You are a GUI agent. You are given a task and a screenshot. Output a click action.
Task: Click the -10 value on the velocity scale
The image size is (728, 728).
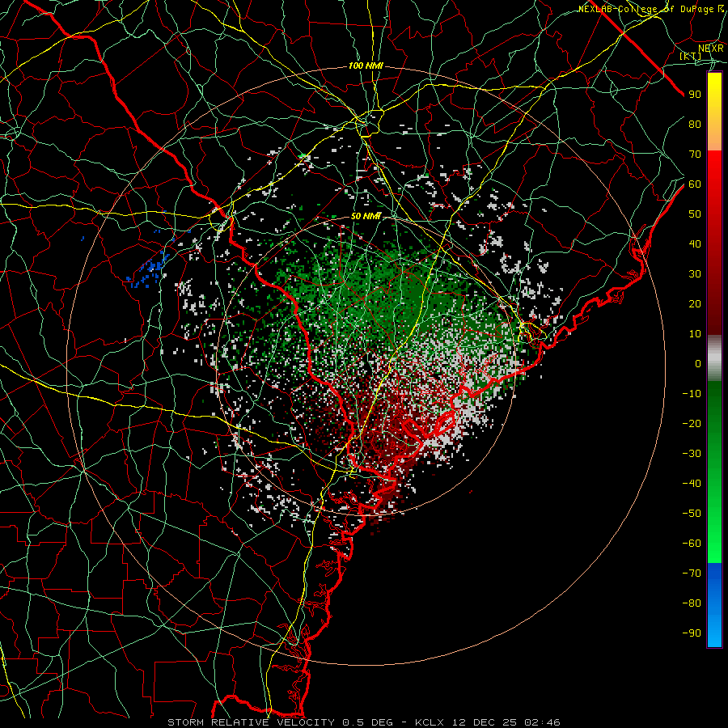(692, 394)
